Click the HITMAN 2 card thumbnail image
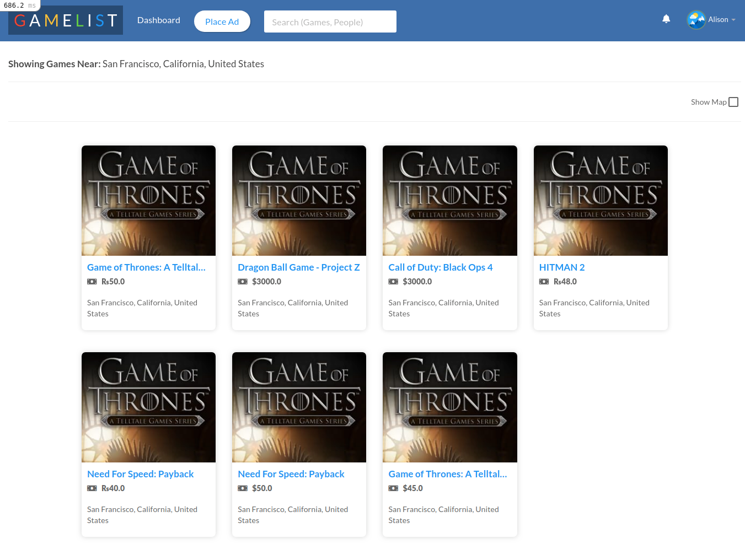The width and height of the screenshot is (745, 560). pyautogui.click(x=601, y=201)
